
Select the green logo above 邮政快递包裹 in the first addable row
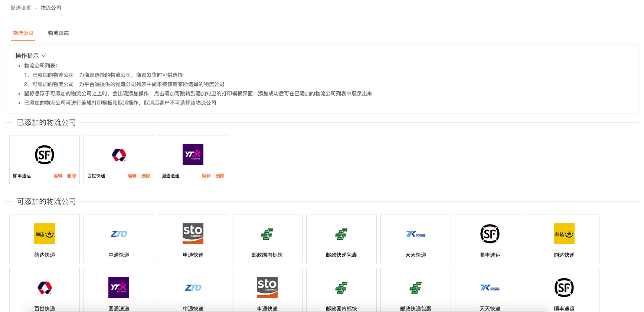pos(341,234)
